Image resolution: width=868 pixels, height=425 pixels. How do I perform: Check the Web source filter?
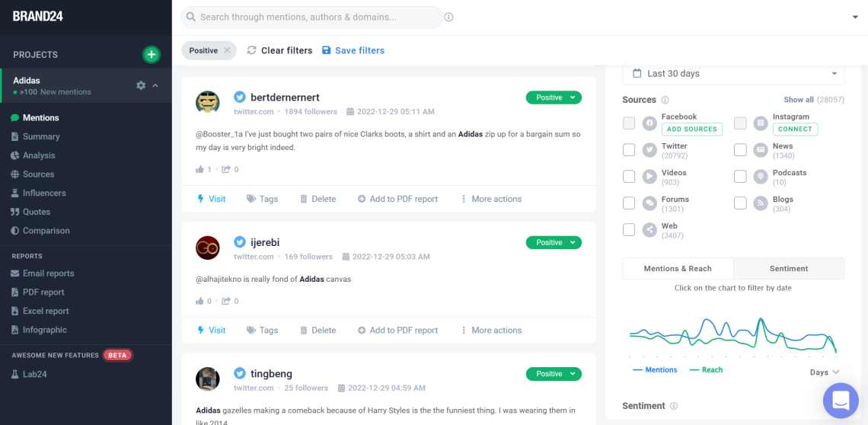629,230
